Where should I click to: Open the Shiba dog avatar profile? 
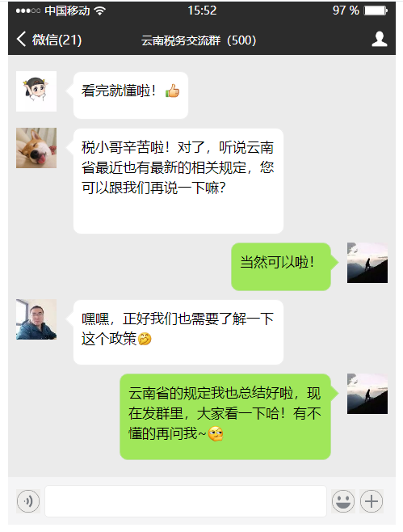pyautogui.click(x=36, y=148)
